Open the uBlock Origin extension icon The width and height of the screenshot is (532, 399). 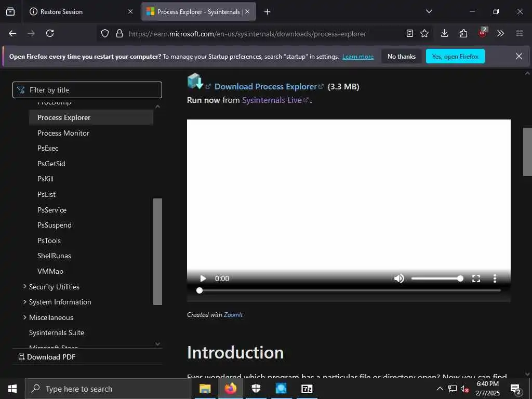pos(483,33)
